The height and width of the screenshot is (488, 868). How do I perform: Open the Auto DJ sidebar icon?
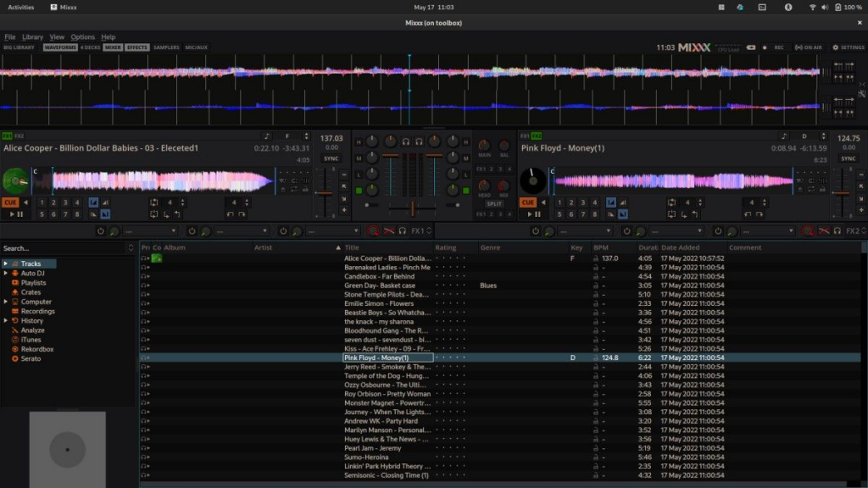coord(15,274)
